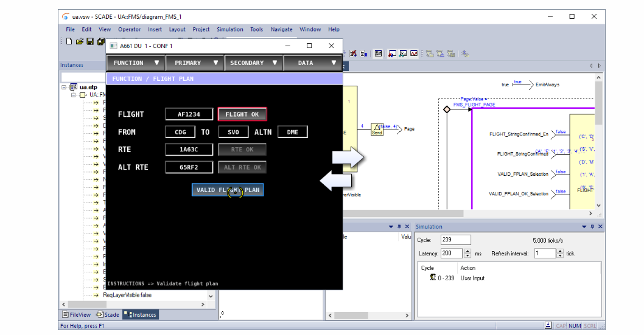Viewport: 644px width, 335px height.
Task: Click the ua.etp project icon in tree
Action: coord(74,87)
